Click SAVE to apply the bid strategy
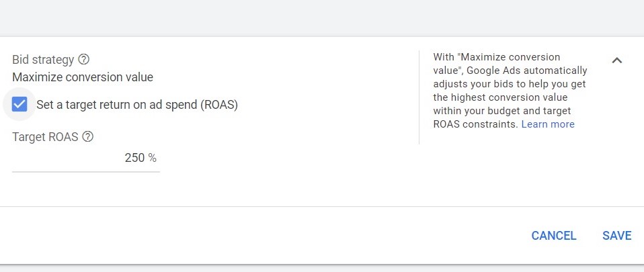 [x=616, y=236]
